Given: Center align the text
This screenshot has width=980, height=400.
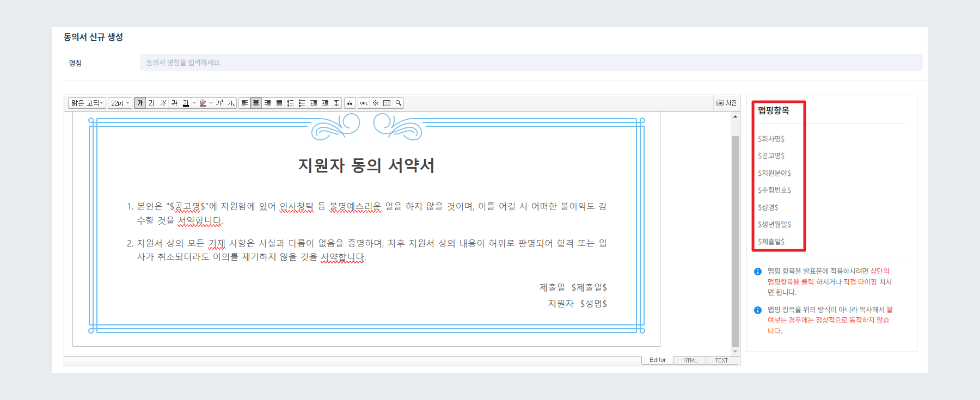Looking at the screenshot, I should [x=256, y=103].
